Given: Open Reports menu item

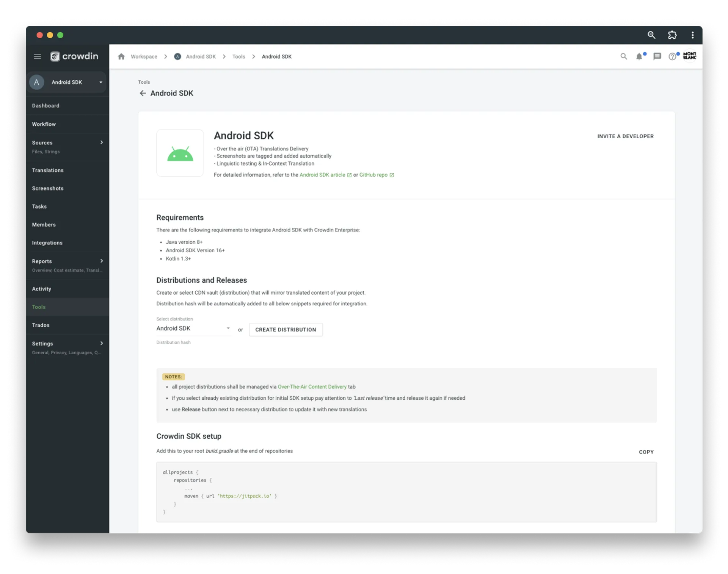Looking at the screenshot, I should 67,266.
